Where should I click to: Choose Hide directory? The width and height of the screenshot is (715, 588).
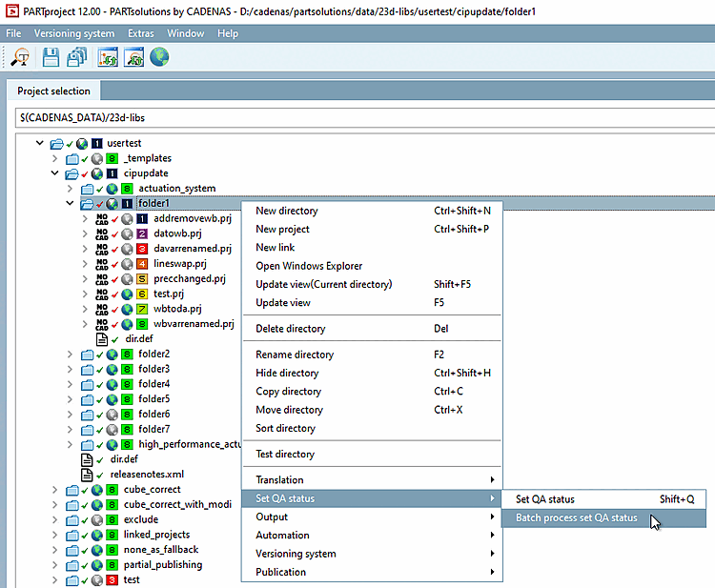pos(372,374)
